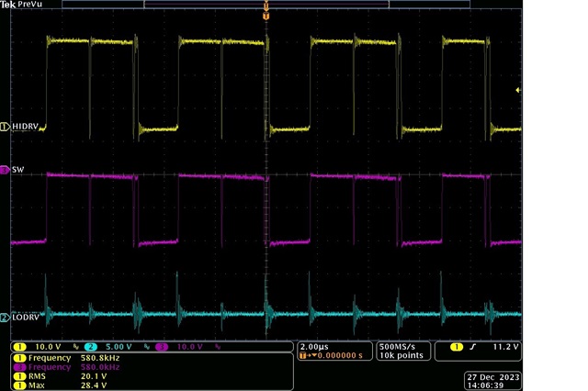This screenshot has height=391, width=588.
Task: Click the 27 Dec 2023 date readout
Action: (493, 377)
